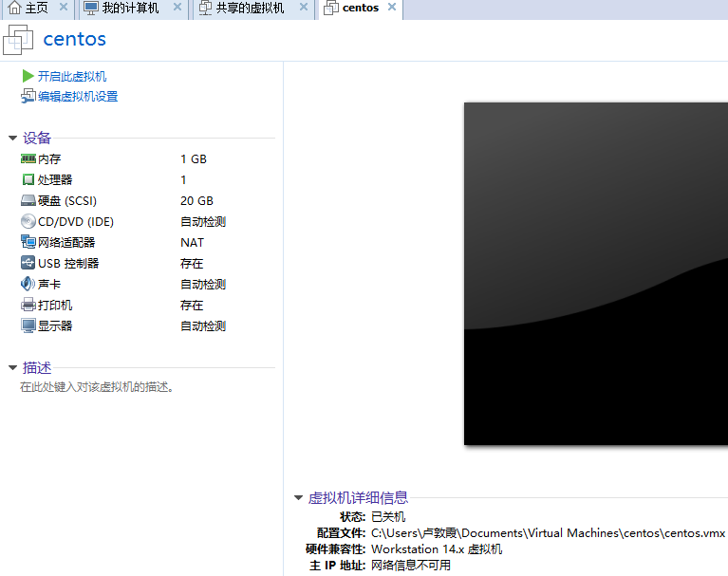Click the 已关机 status value

tap(388, 516)
